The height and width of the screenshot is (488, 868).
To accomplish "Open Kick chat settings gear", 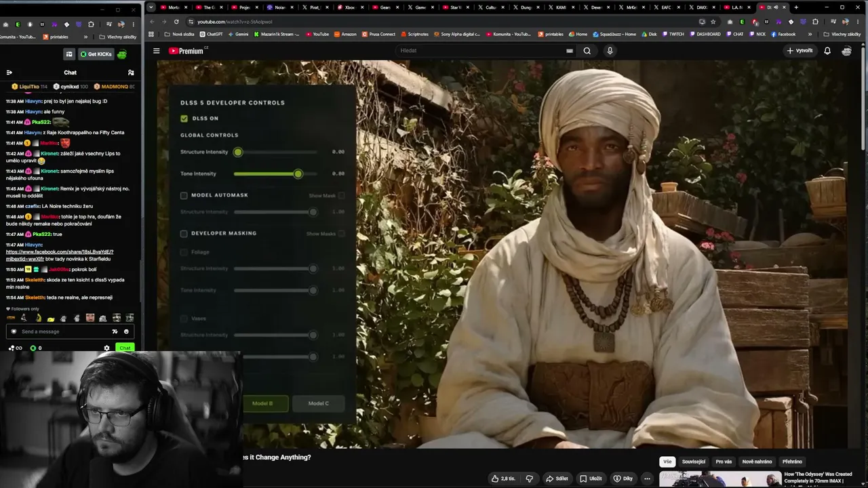I will pos(106,348).
